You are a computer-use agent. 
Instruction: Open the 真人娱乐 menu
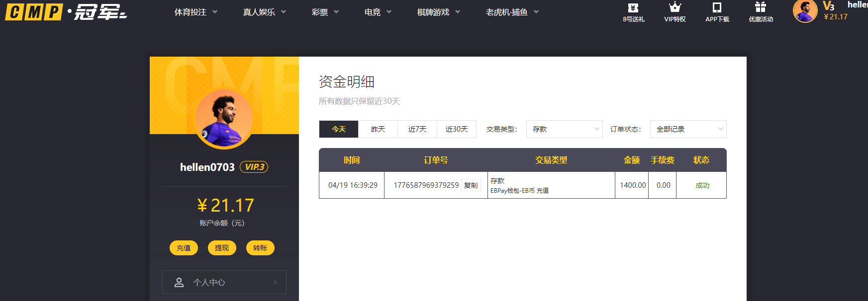[x=259, y=12]
